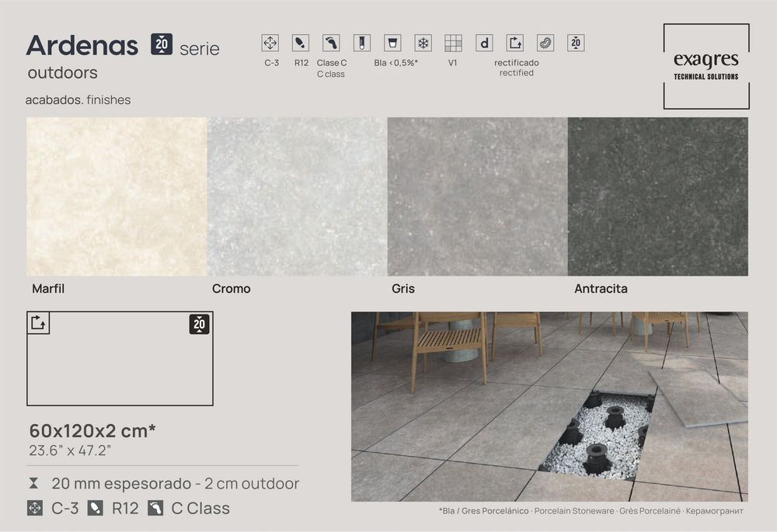The image size is (777, 532).
Task: Click the antibacterial germ icon
Action: point(545,43)
